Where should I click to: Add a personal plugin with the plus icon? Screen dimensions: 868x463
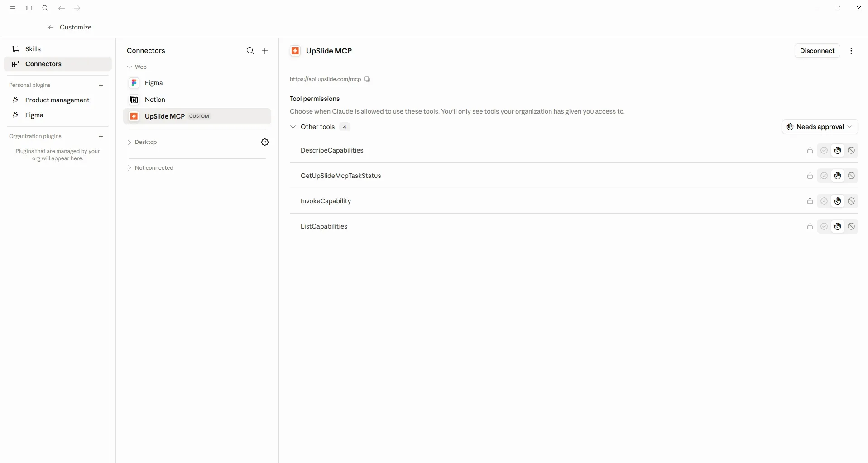[101, 85]
